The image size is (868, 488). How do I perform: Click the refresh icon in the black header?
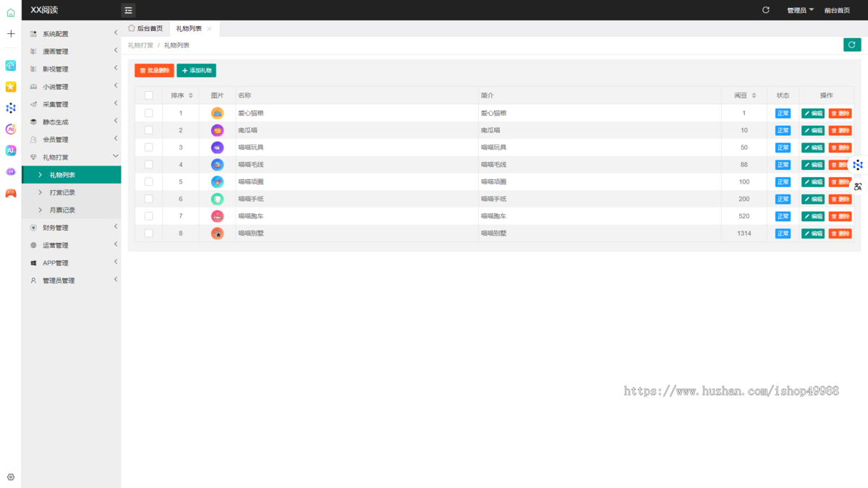[766, 10]
